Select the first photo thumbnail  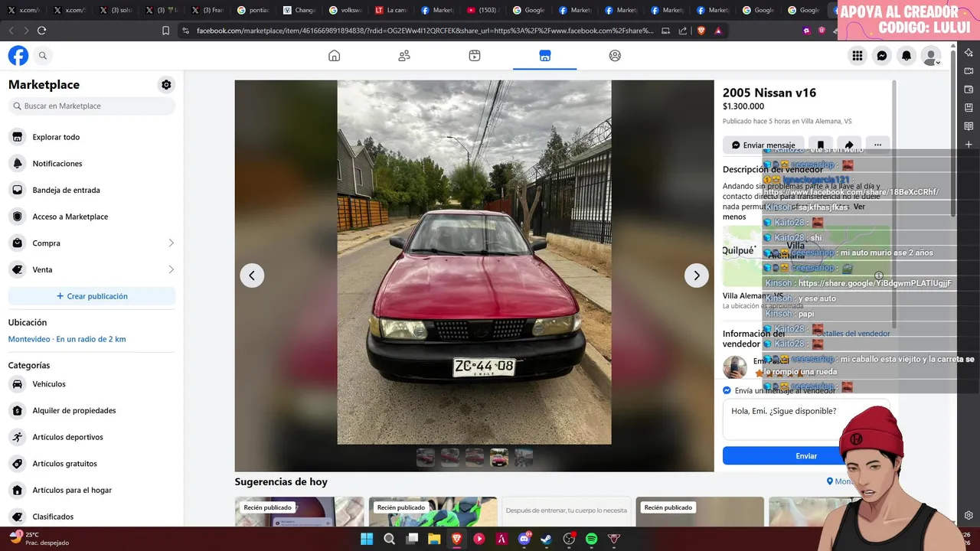tap(426, 458)
